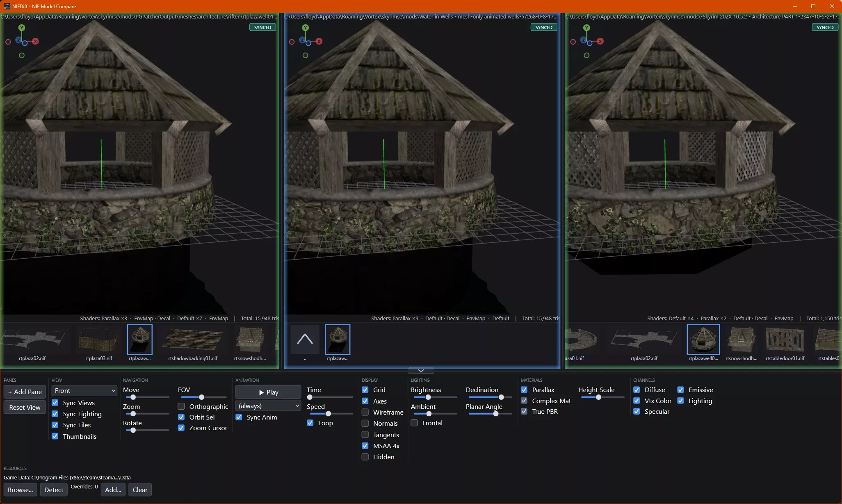This screenshot has height=504, width=842.
Task: Click Reset View
Action: click(x=25, y=407)
